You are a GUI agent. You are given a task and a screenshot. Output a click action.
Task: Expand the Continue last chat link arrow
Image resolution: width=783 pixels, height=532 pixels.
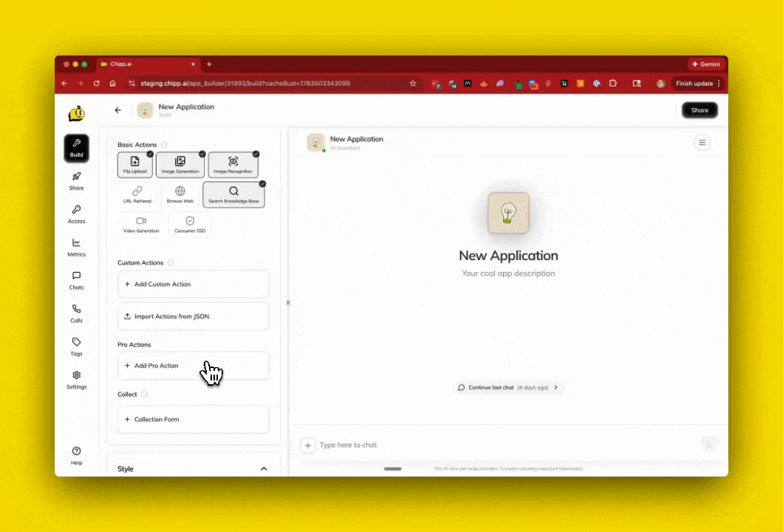(x=555, y=387)
